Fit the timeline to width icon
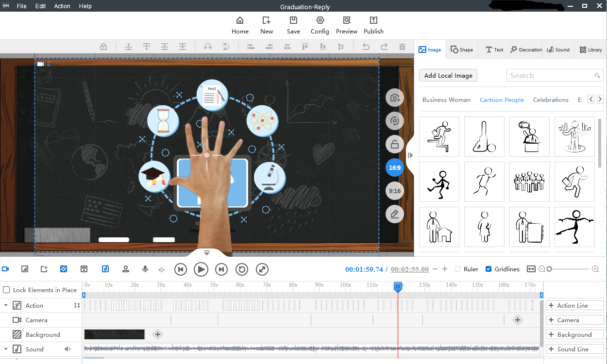 (531, 269)
